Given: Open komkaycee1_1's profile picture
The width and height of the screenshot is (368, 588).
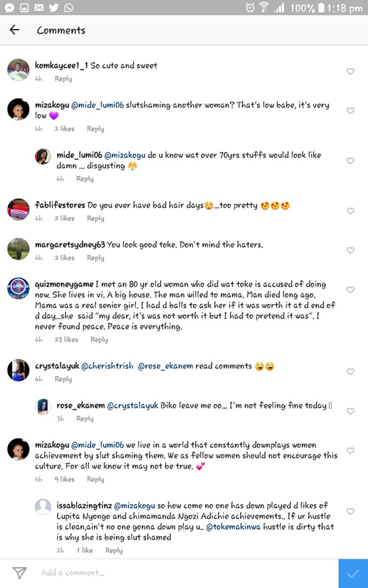Looking at the screenshot, I should pyautogui.click(x=18, y=70).
